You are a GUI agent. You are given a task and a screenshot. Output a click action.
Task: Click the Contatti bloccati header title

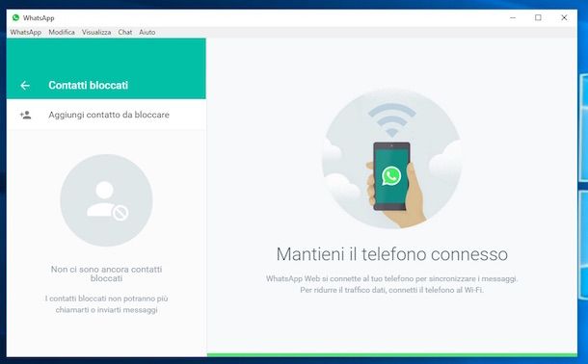[88, 86]
